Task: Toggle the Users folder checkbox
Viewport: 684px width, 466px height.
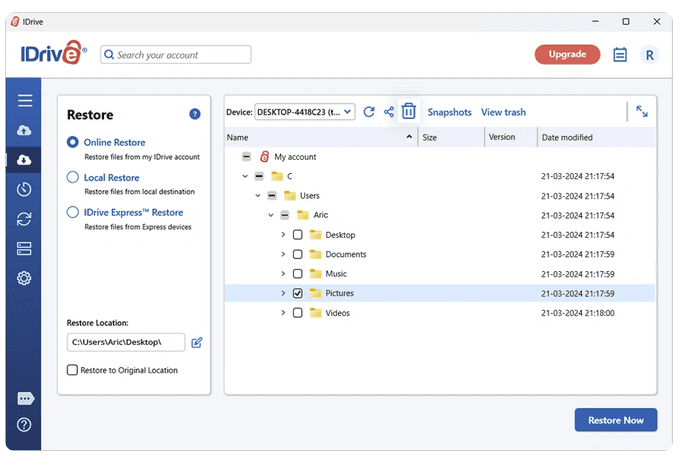Action: 272,195
